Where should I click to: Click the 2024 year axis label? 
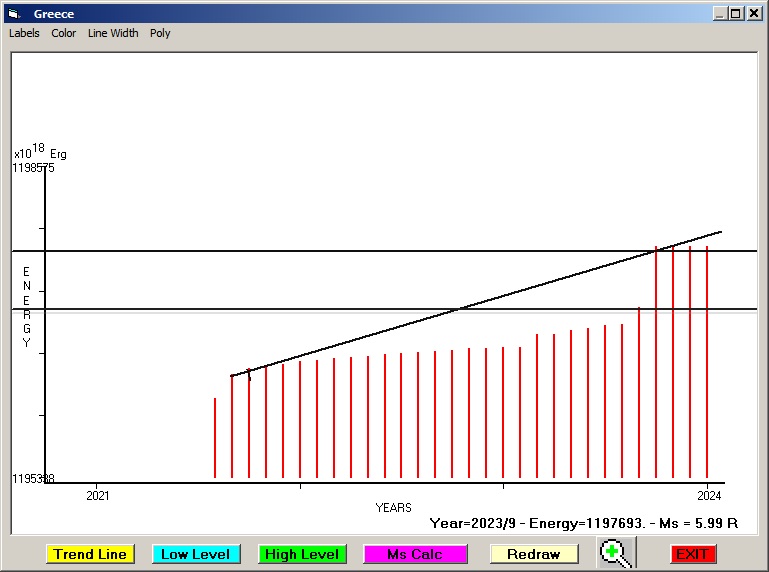(708, 494)
